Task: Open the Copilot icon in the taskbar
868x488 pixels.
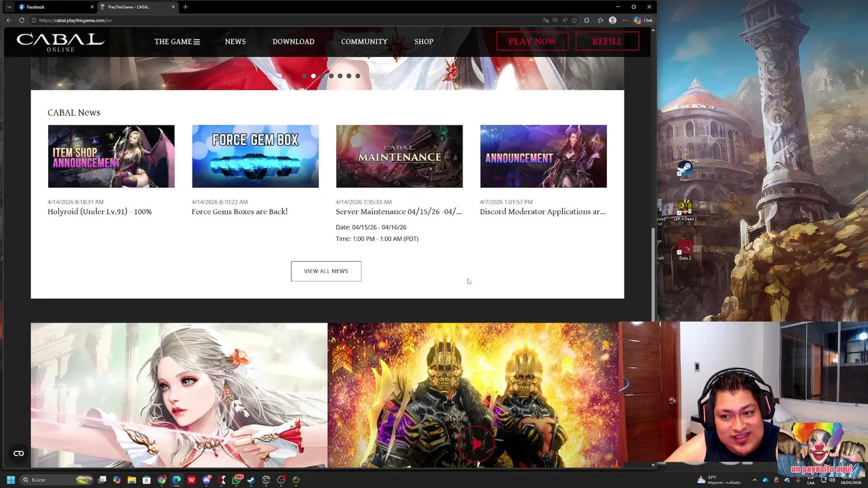Action: [117, 480]
